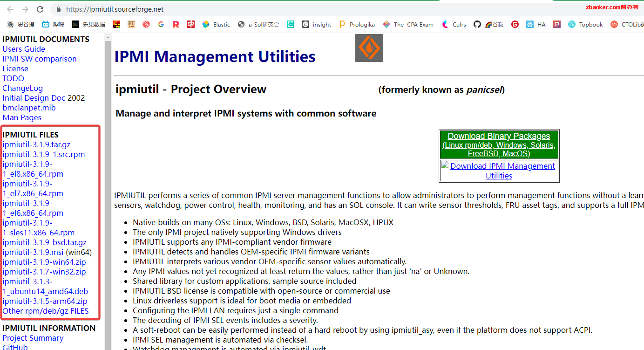Click the orange SourceForge logo image
Viewport: 644px width, 350px height.
point(369,48)
